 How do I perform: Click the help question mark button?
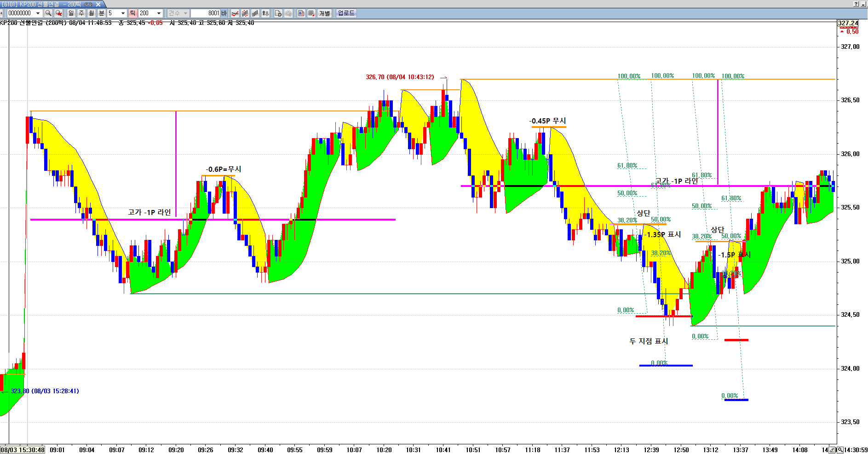click(x=856, y=4)
